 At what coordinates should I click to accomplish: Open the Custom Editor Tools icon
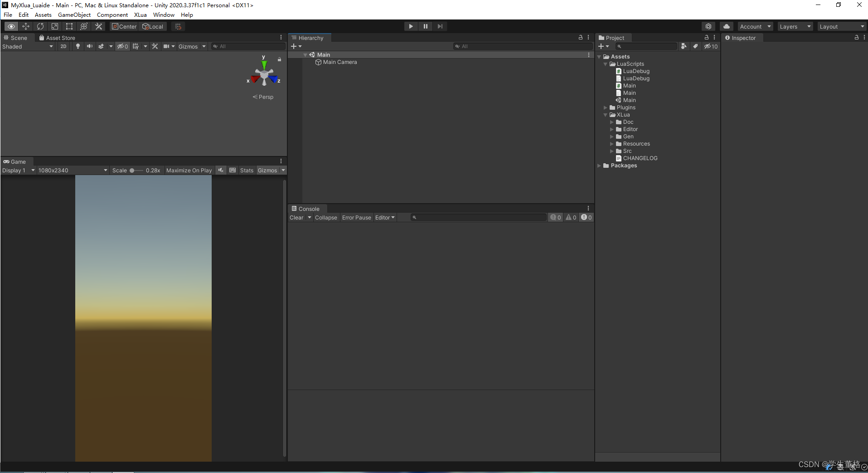point(98,26)
